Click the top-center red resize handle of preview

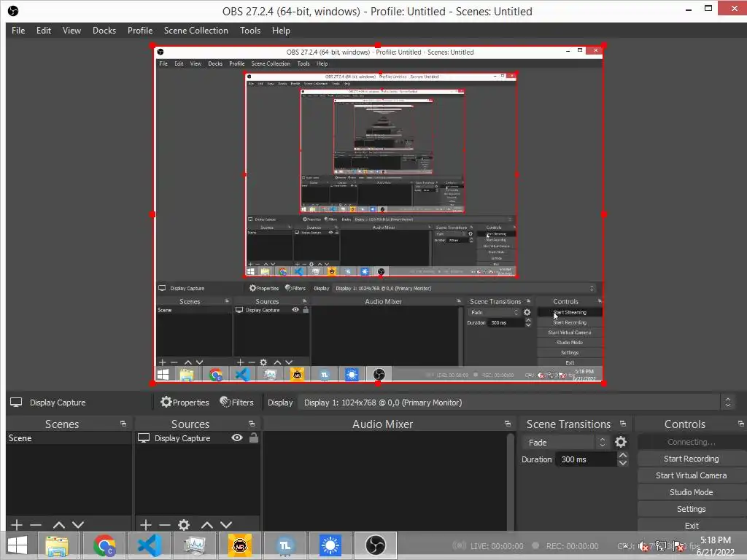378,46
